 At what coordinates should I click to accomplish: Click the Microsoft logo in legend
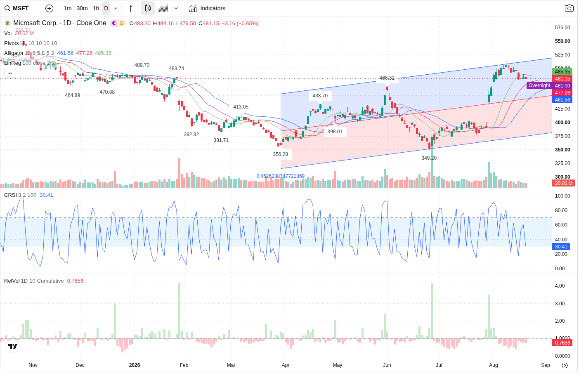(7, 23)
